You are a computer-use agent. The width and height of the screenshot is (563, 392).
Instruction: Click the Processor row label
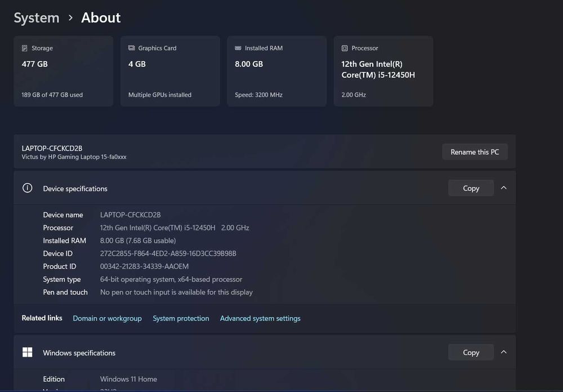point(58,228)
